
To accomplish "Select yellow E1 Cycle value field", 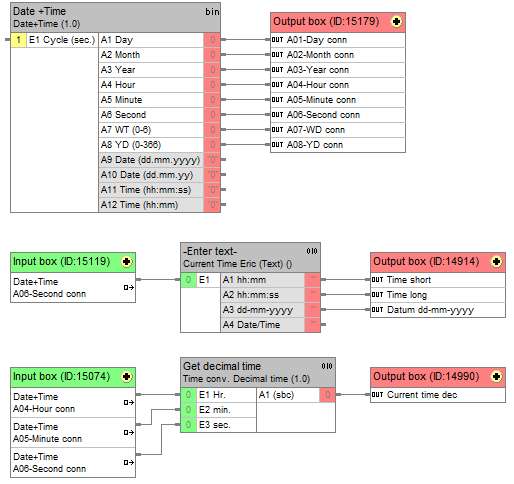I will click(x=19, y=40).
